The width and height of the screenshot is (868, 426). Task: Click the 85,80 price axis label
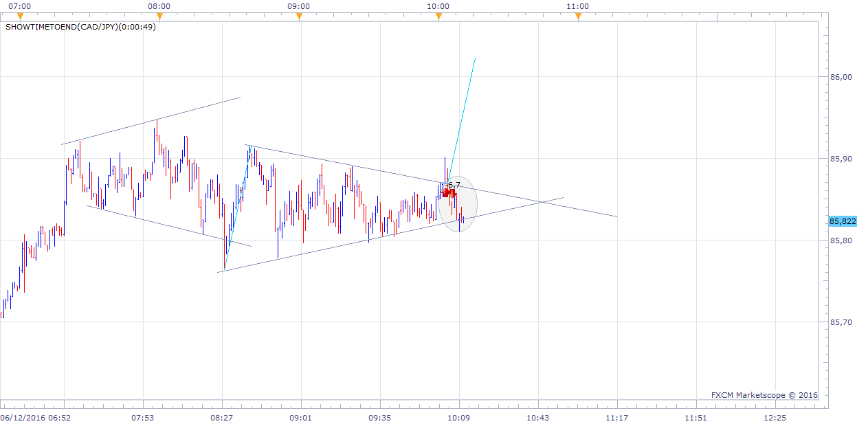[x=842, y=240]
